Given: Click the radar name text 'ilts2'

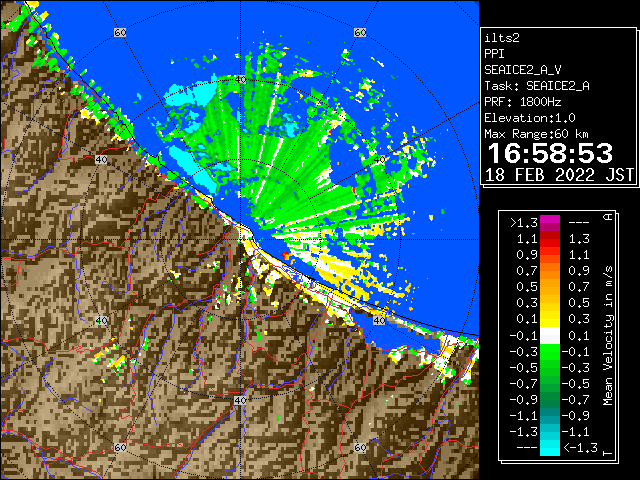Looking at the screenshot, I should coord(502,38).
